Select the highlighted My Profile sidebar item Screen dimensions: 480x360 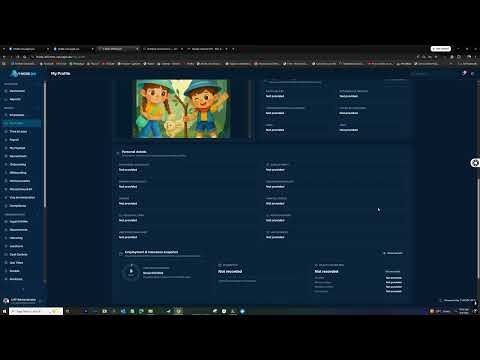(x=21, y=123)
